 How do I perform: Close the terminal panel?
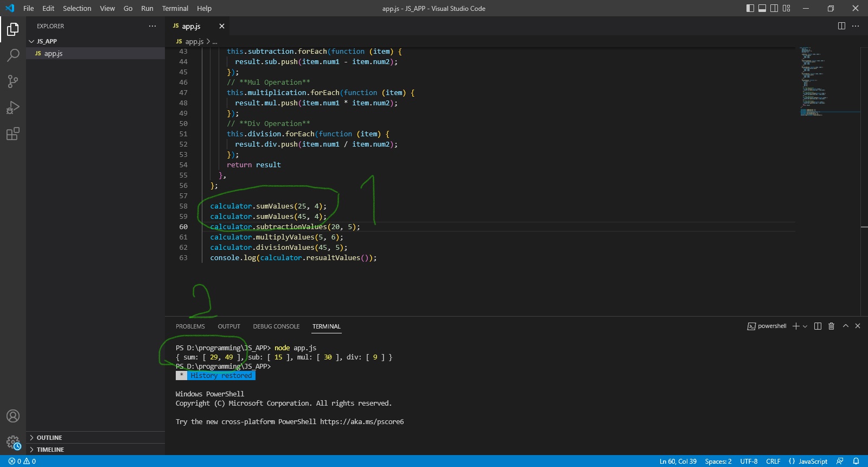coord(858,326)
